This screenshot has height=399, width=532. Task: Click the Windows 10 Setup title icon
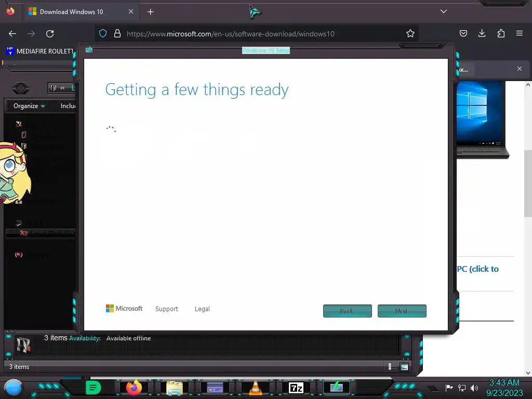coord(89,50)
